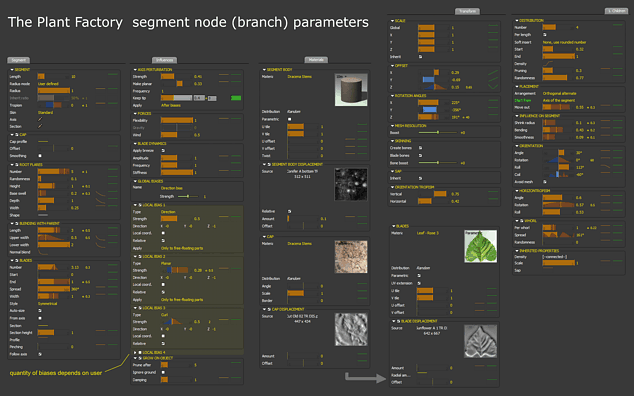Toggle Blades From axis checkbox

(40, 318)
